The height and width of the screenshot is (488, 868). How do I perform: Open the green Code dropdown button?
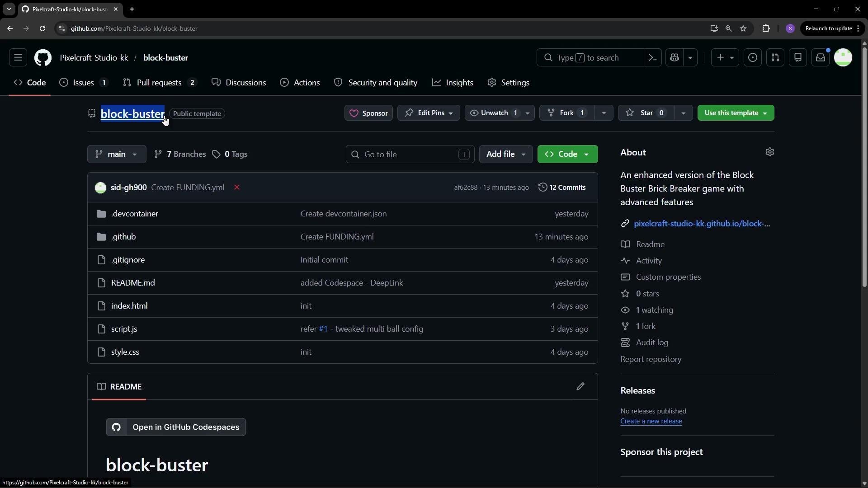pos(567,154)
